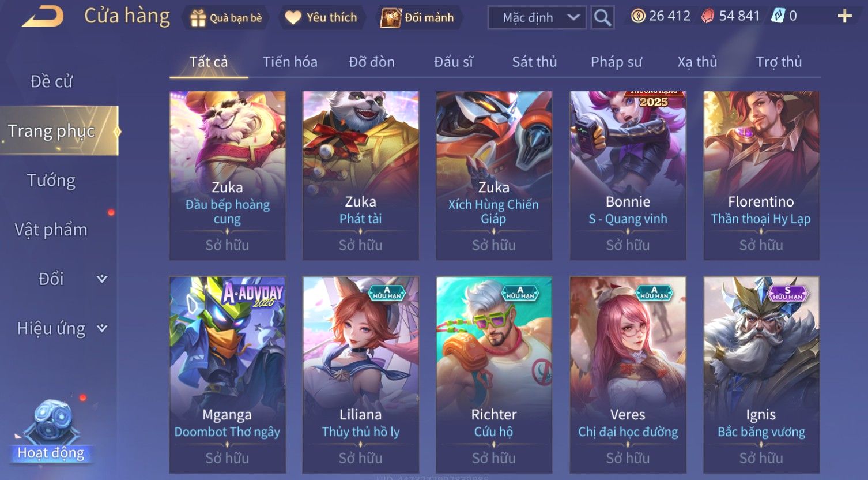
Task: Open the Mặc định sort dropdown
Action: coord(537,18)
